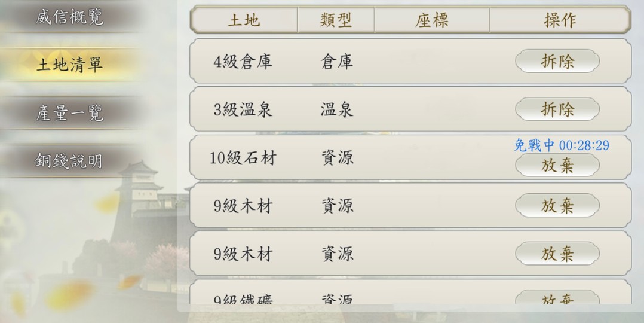
Task: Click the 土地 column header
Action: (x=244, y=20)
